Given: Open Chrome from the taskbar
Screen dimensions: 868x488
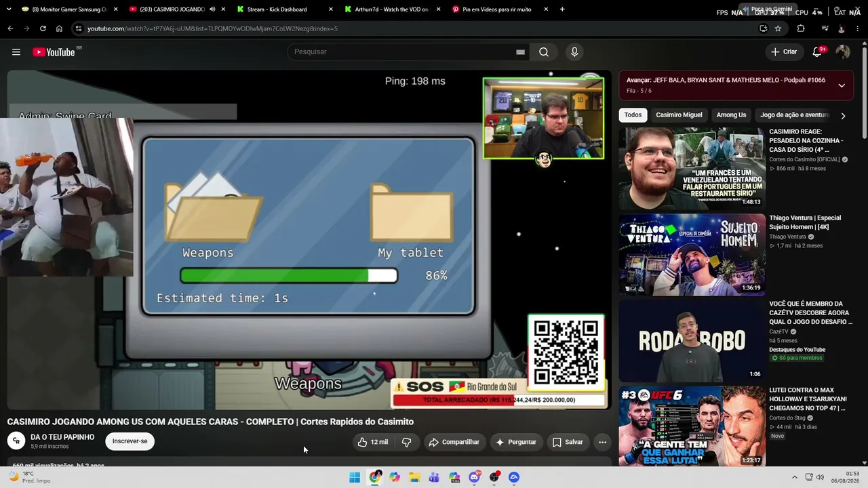Looking at the screenshot, I should [x=375, y=477].
